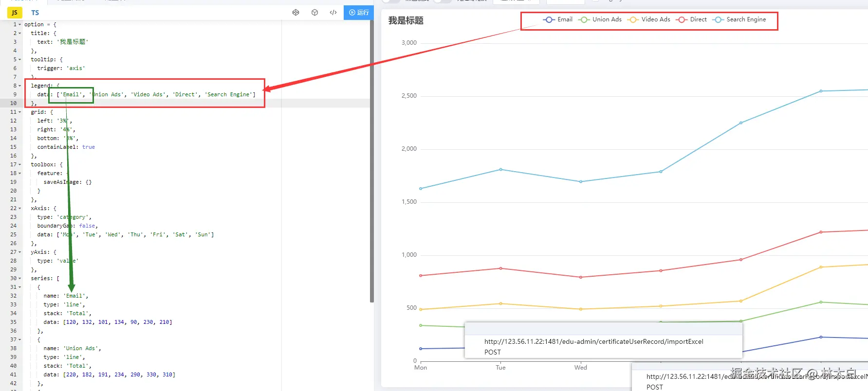Click the 2,000 y-axis label
This screenshot has height=391, width=868.
pos(409,149)
